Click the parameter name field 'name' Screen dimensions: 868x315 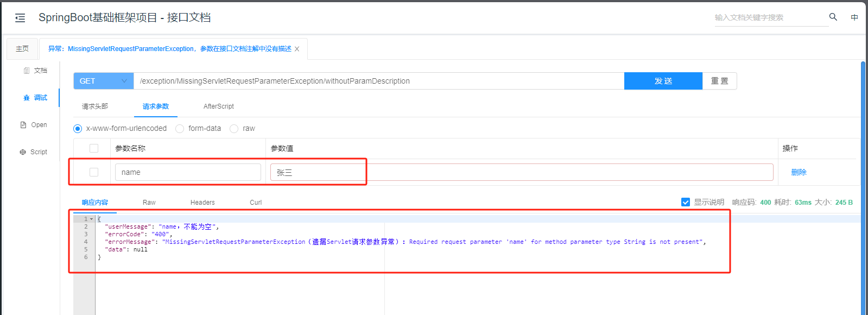(188, 172)
